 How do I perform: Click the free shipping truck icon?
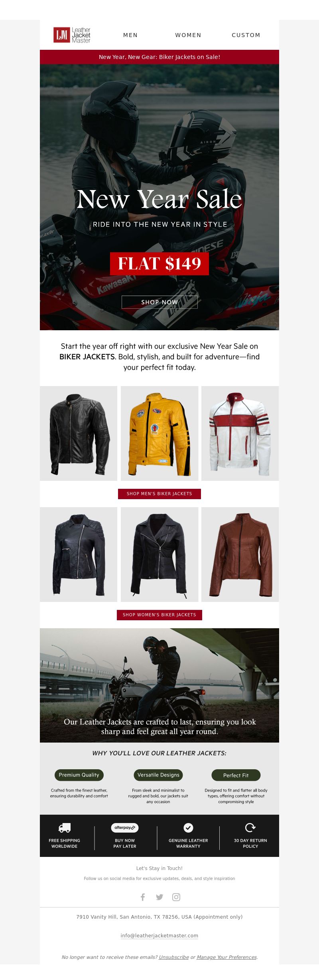click(65, 827)
